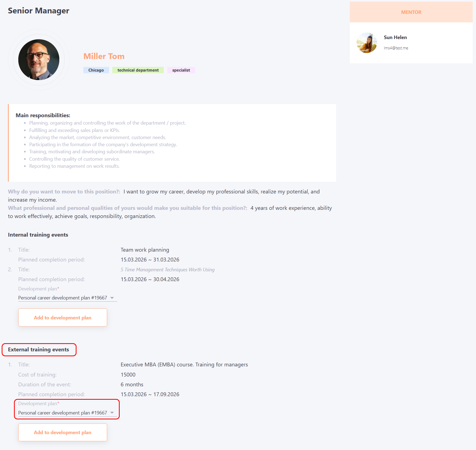Viewport: 476px width, 450px height.
Task: Open internal Development plan dropdown arrow
Action: point(112,298)
